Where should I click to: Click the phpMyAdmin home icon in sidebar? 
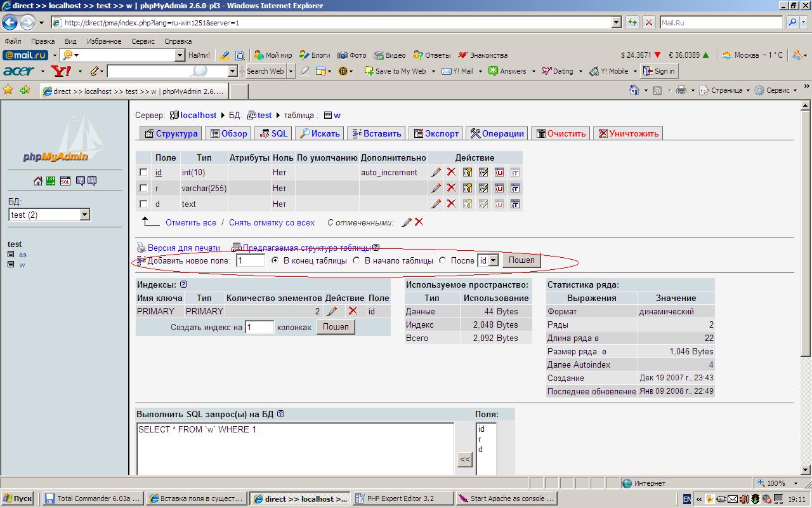pos(38,181)
